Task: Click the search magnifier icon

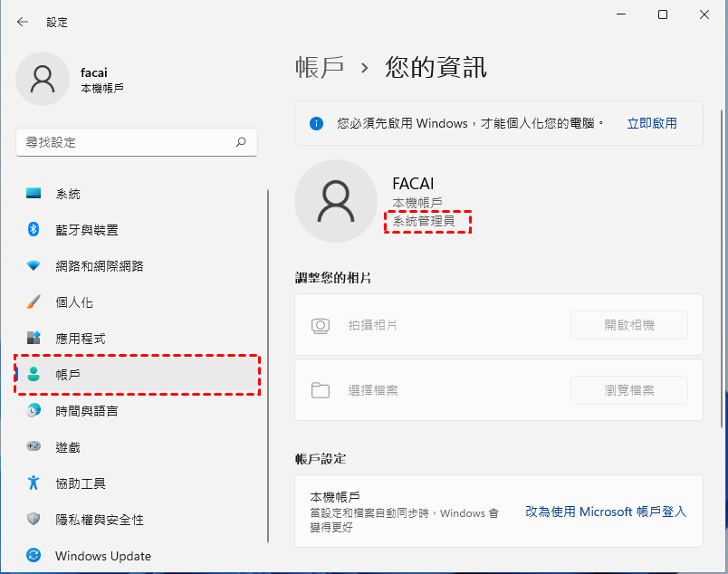Action: [241, 142]
